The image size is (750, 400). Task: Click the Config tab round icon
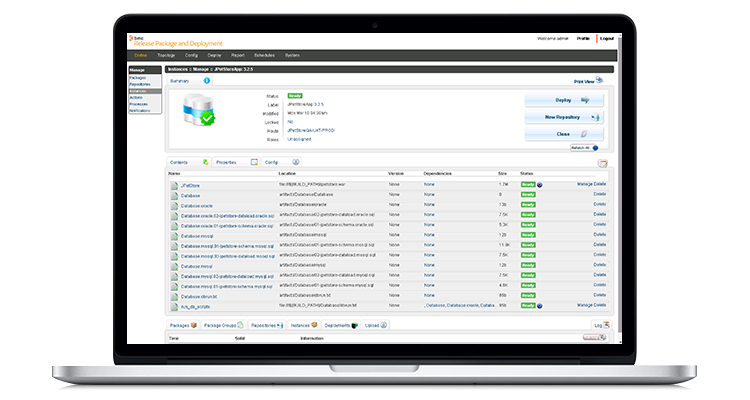[x=296, y=162]
